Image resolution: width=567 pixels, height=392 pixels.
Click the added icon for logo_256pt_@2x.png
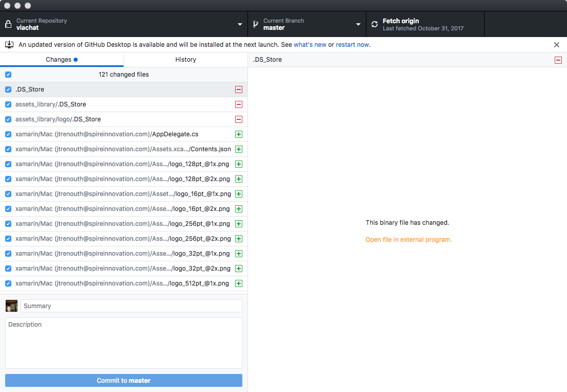pyautogui.click(x=239, y=239)
